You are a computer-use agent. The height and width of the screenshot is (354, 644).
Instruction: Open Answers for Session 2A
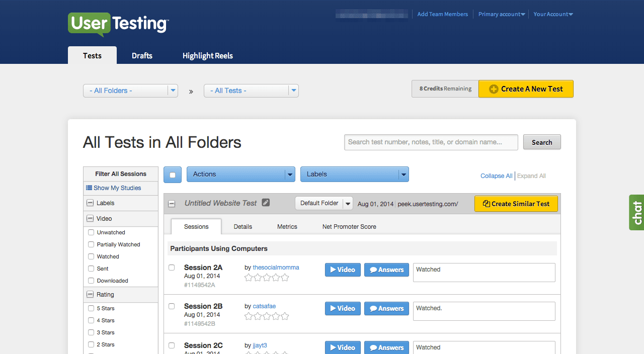386,270
